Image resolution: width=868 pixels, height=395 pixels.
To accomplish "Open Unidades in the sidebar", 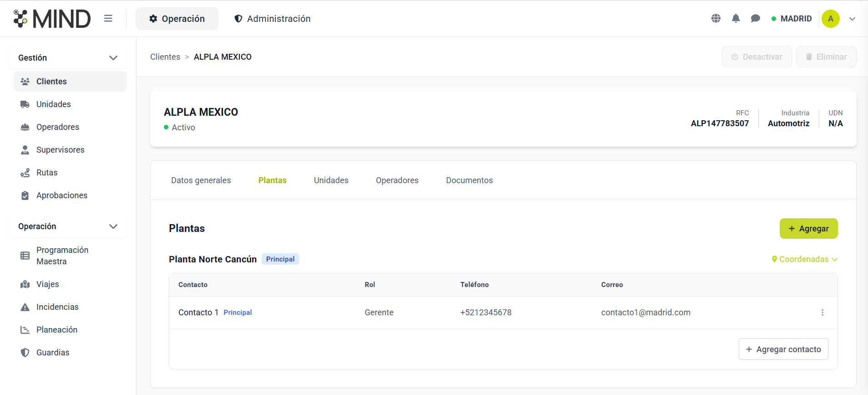I will [70, 104].
